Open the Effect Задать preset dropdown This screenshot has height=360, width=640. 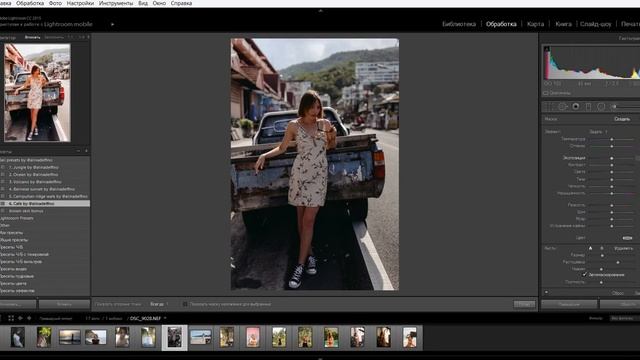click(x=598, y=132)
